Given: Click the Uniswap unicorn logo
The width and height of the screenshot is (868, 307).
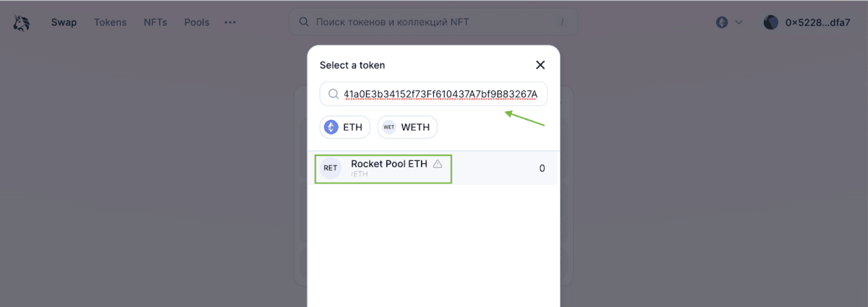Looking at the screenshot, I should point(21,22).
